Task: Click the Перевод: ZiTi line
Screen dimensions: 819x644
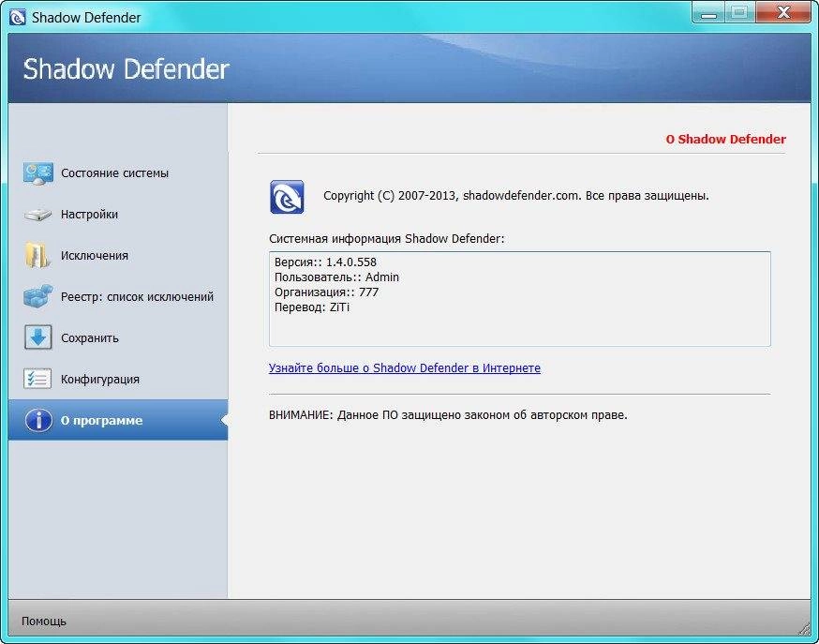Action: [x=312, y=307]
